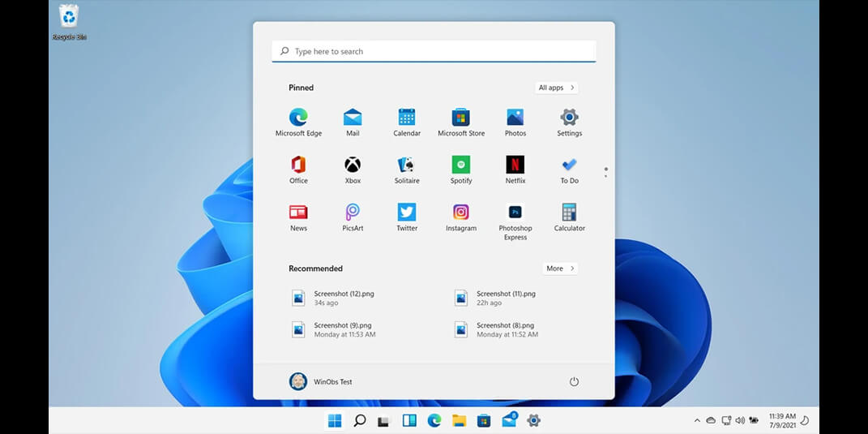Screen dimensions: 868x434
Task: Open the Instagram app
Action: (x=461, y=217)
